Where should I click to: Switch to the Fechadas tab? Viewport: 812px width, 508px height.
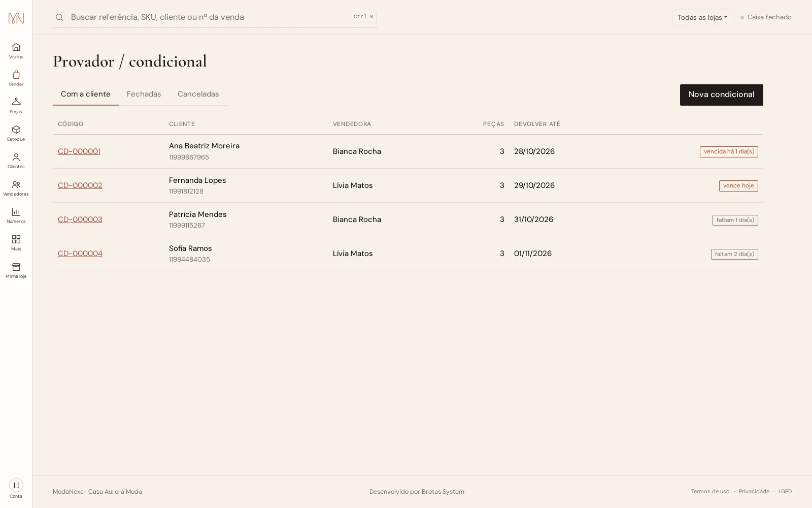[x=144, y=94]
